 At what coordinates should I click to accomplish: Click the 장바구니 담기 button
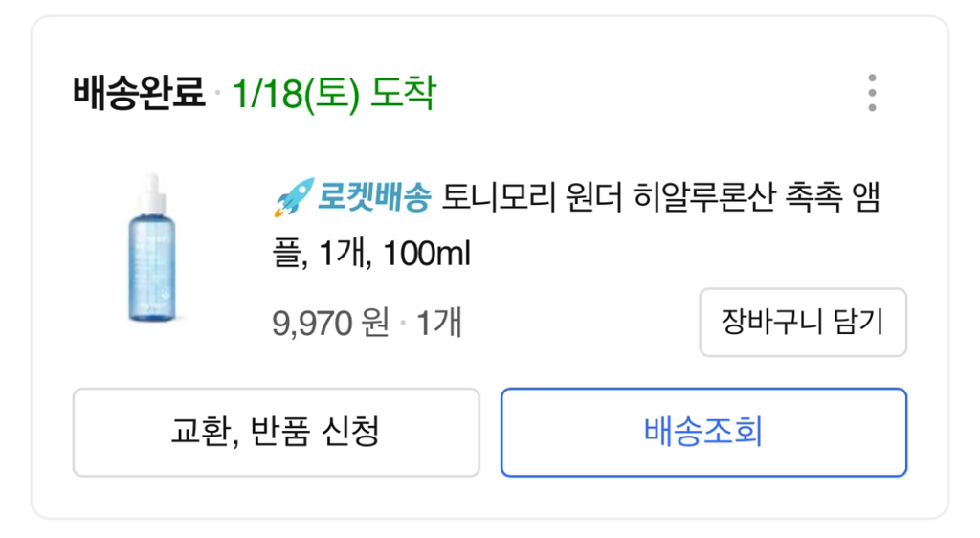[x=802, y=323]
